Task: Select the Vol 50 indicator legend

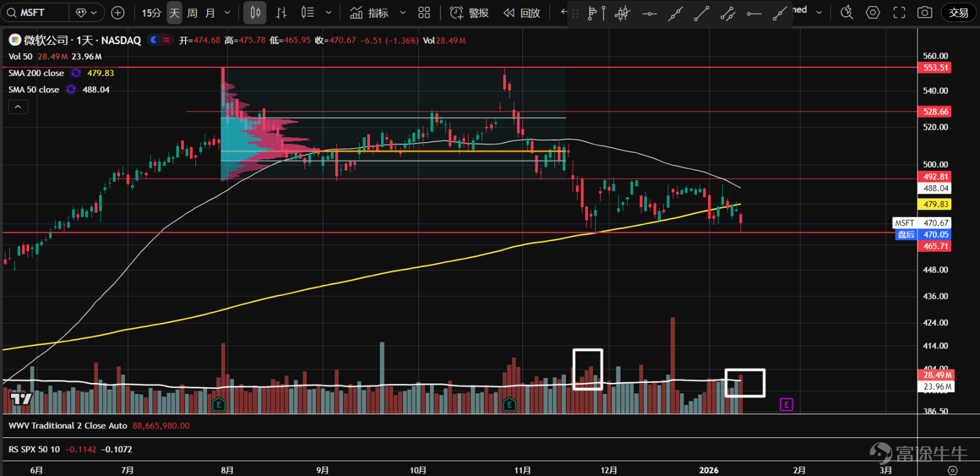Action: point(20,56)
